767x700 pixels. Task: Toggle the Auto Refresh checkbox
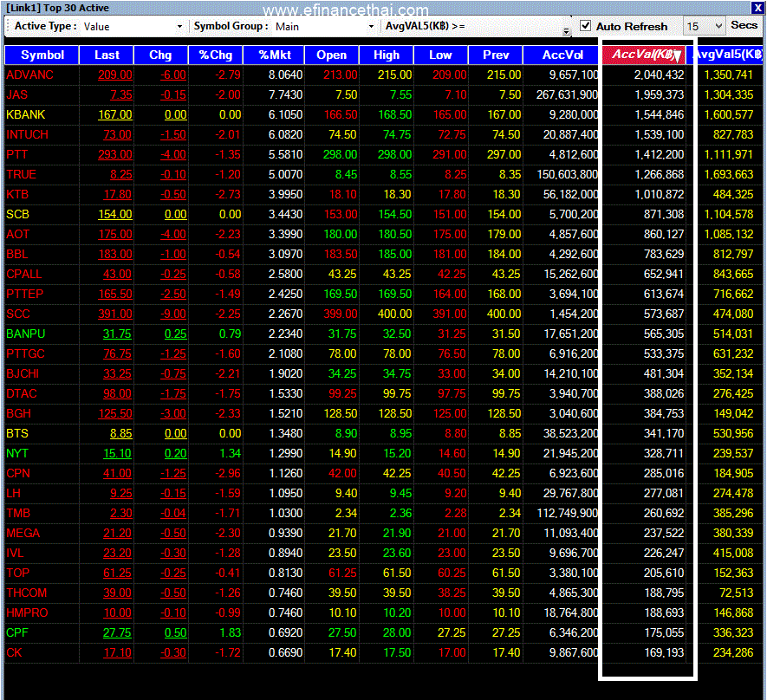585,25
